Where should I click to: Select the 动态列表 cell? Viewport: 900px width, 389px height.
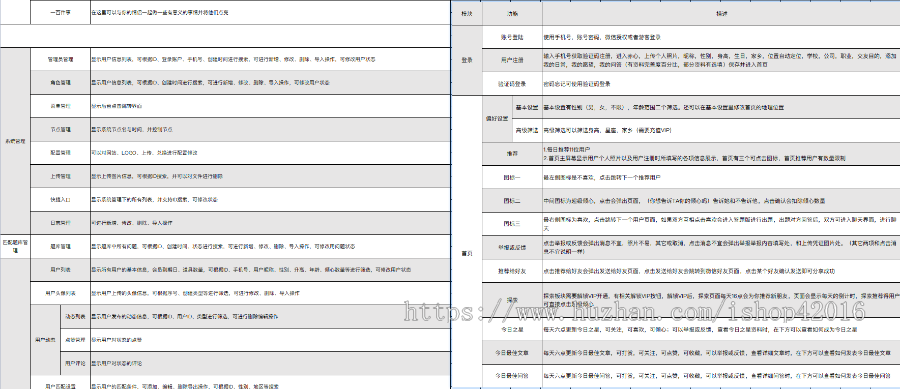[x=75, y=317]
